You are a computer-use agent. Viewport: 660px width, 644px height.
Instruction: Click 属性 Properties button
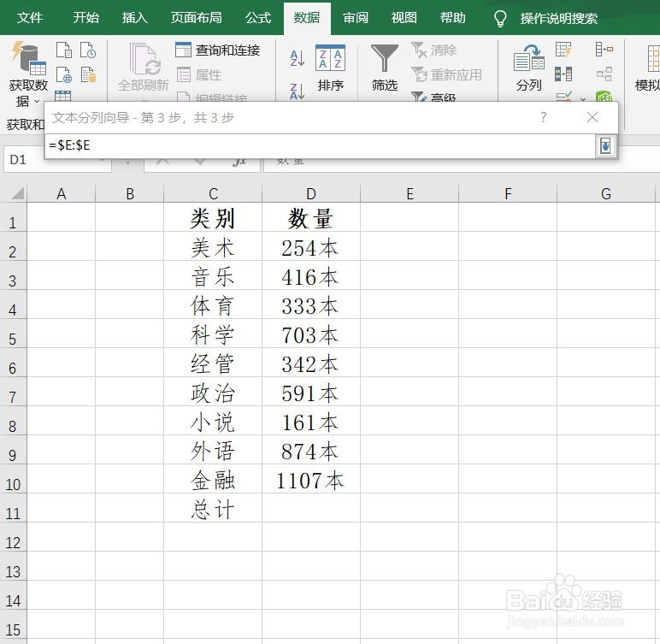click(x=198, y=75)
